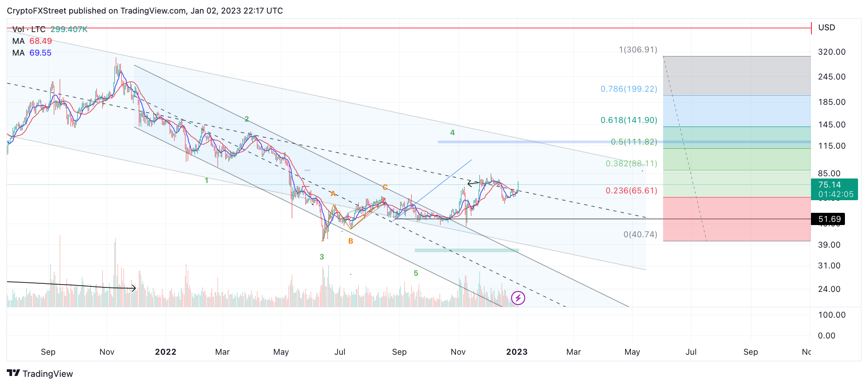The width and height of the screenshot is (868, 385).
Task: Click the 0.786(199.22) Fibonacci level label
Action: click(x=629, y=89)
